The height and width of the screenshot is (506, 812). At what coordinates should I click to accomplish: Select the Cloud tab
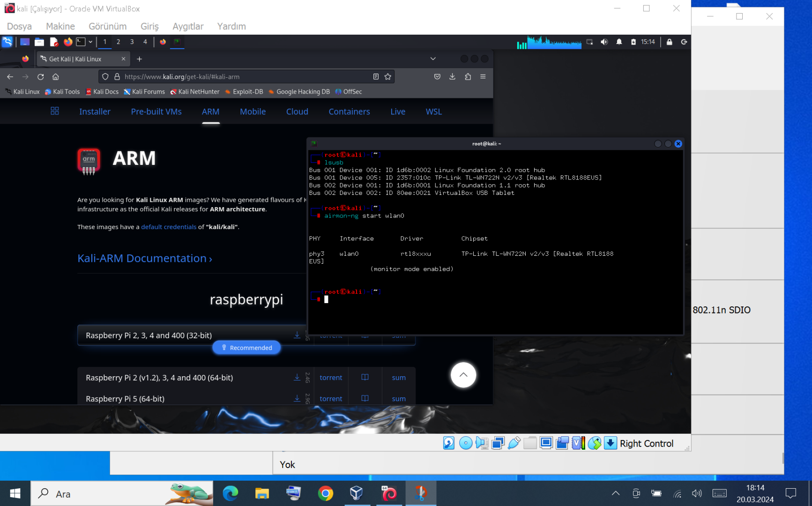click(x=297, y=112)
